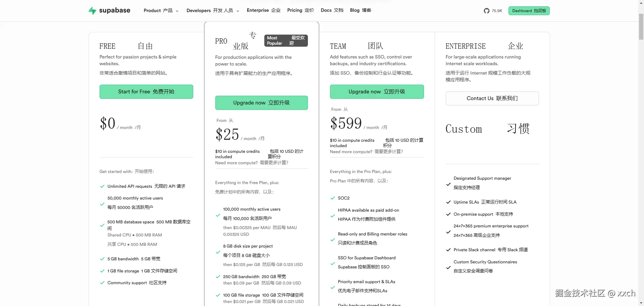Click the 75.9K GitHub star count
Viewport: 644px width, 306px height.
(x=497, y=11)
